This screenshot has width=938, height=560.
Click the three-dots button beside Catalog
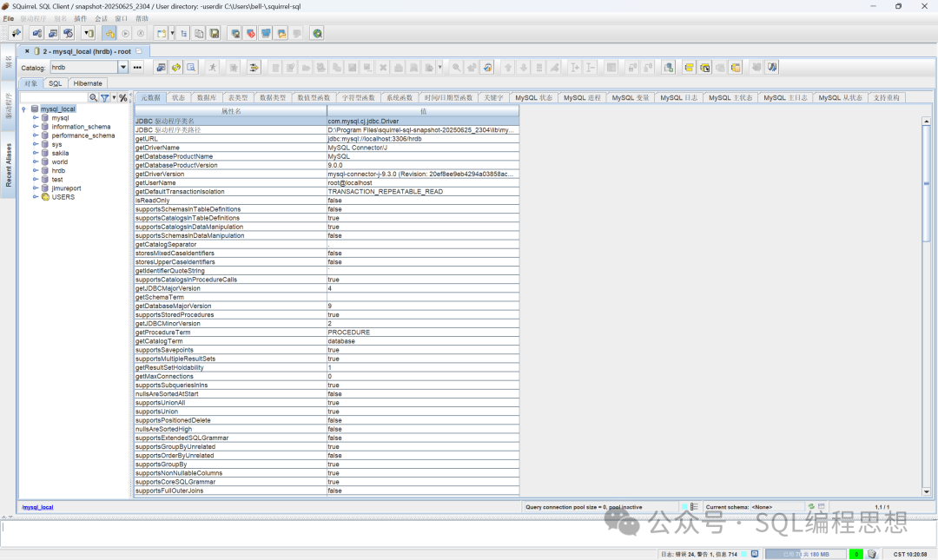[137, 68]
